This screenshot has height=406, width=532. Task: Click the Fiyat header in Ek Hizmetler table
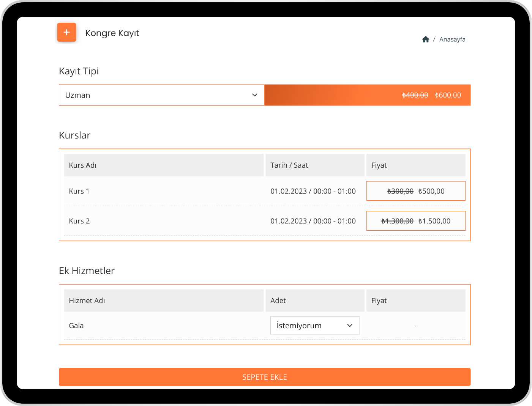(x=416, y=301)
